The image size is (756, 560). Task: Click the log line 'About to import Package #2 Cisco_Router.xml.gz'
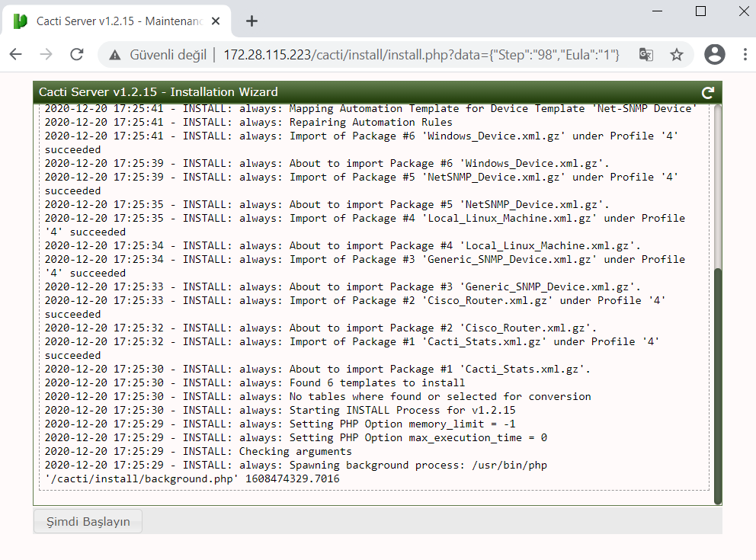(321, 328)
